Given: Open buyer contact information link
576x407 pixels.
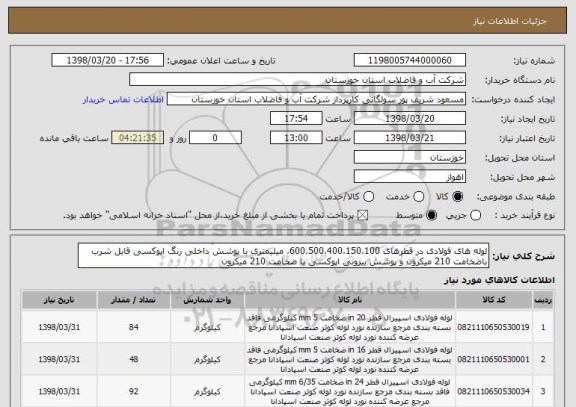Looking at the screenshot, I should click(x=123, y=100).
